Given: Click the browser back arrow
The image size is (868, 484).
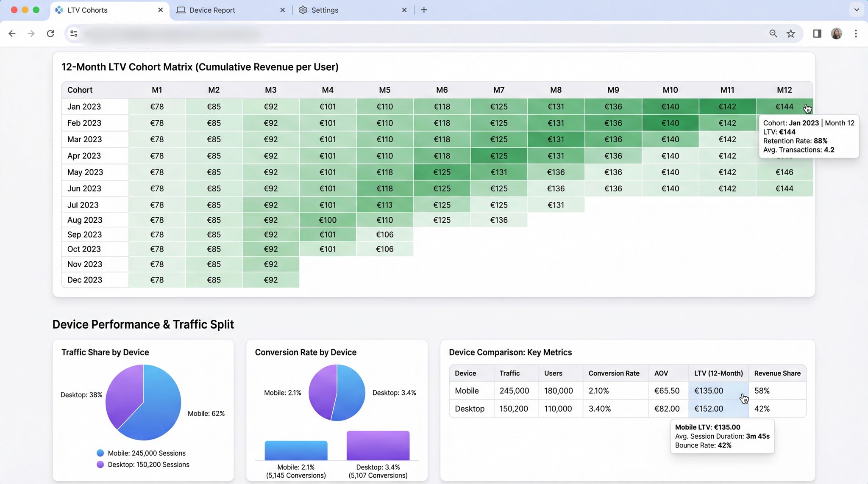Looking at the screenshot, I should click(x=12, y=33).
